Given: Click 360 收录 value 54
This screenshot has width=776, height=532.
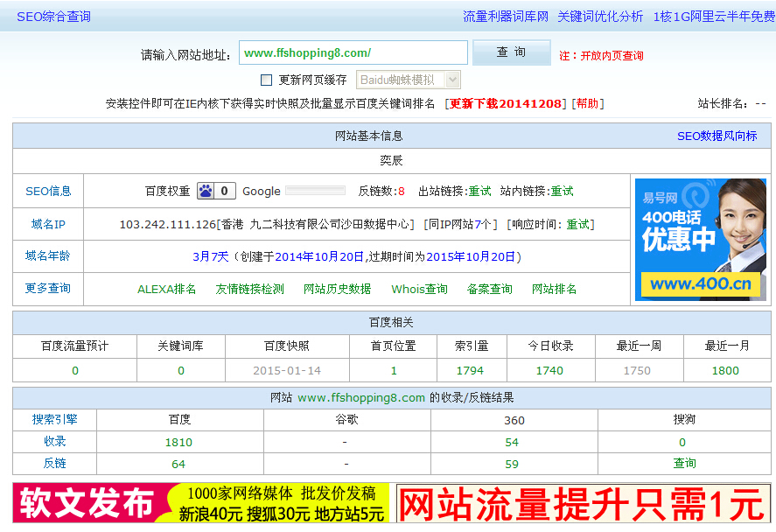Looking at the screenshot, I should click(512, 443).
